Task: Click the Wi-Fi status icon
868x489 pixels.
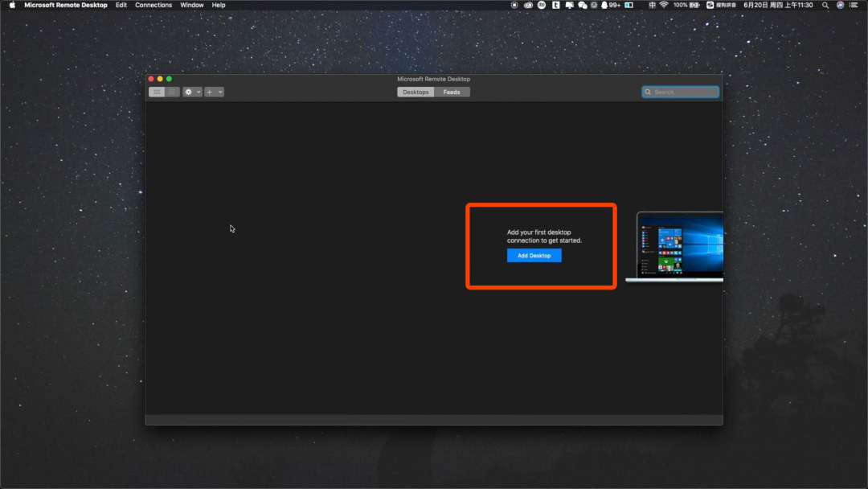Action: (x=664, y=5)
